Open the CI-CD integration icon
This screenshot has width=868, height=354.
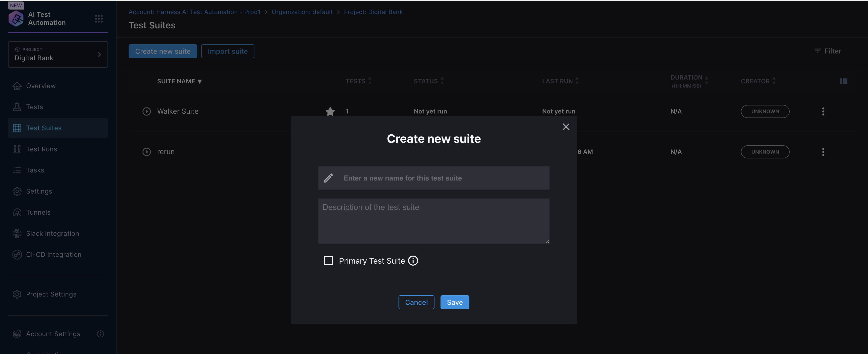17,254
